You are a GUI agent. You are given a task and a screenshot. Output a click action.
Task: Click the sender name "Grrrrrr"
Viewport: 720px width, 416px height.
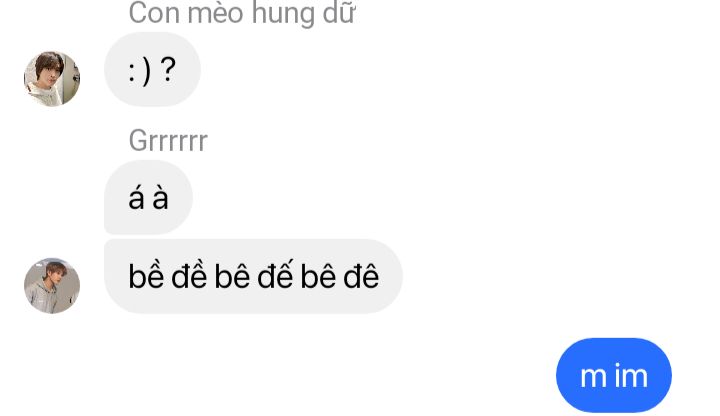[x=168, y=141]
